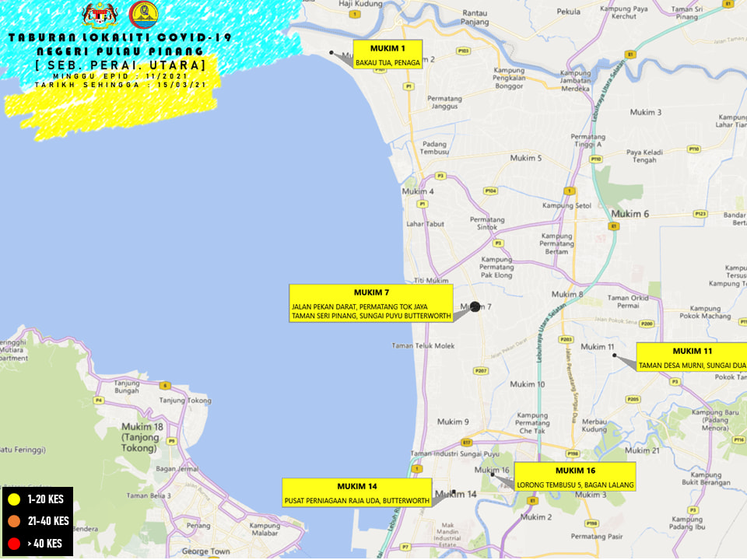Click the 'Mukim 10' map label
Image resolution: width=747 pixels, height=560 pixels.
[x=528, y=384]
